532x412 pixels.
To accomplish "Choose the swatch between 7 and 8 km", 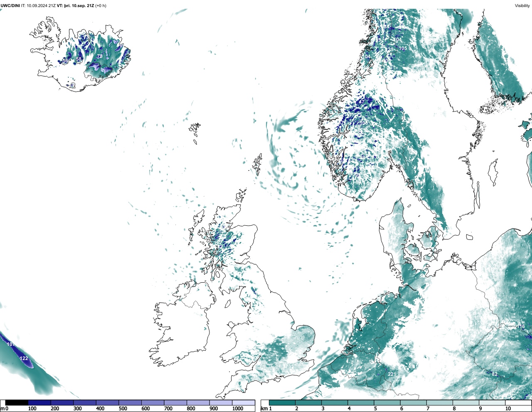I will (439, 403).
